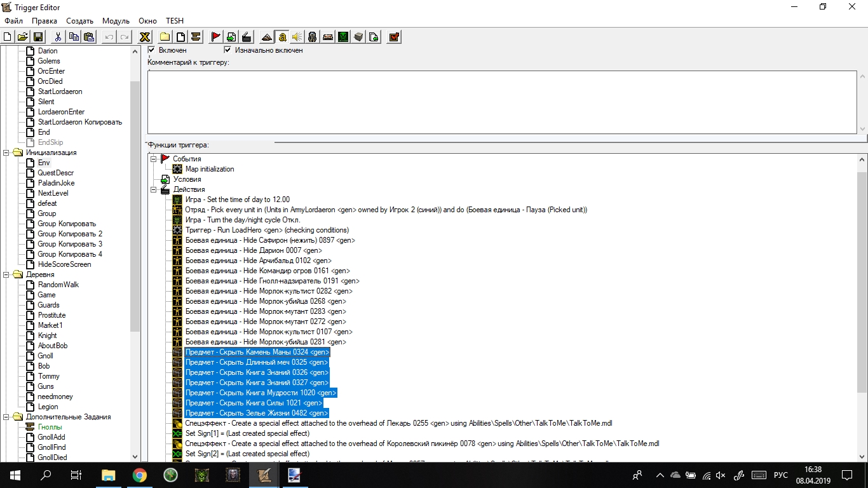
Task: Open the 'Окно' menu
Action: (x=147, y=21)
